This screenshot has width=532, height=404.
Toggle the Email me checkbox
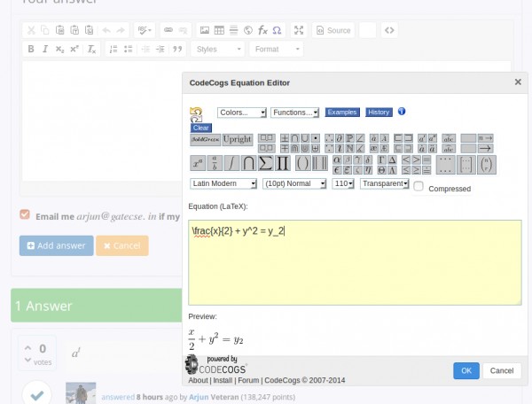(25, 214)
